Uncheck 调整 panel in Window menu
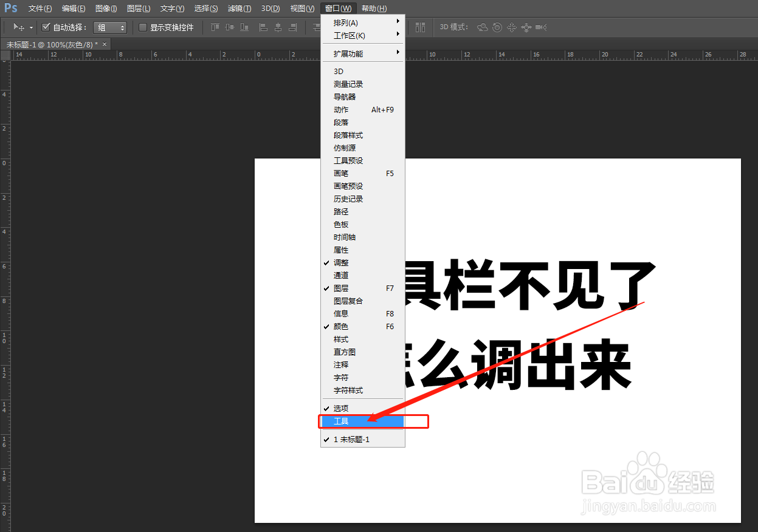Image resolution: width=758 pixels, height=532 pixels. tap(363, 263)
